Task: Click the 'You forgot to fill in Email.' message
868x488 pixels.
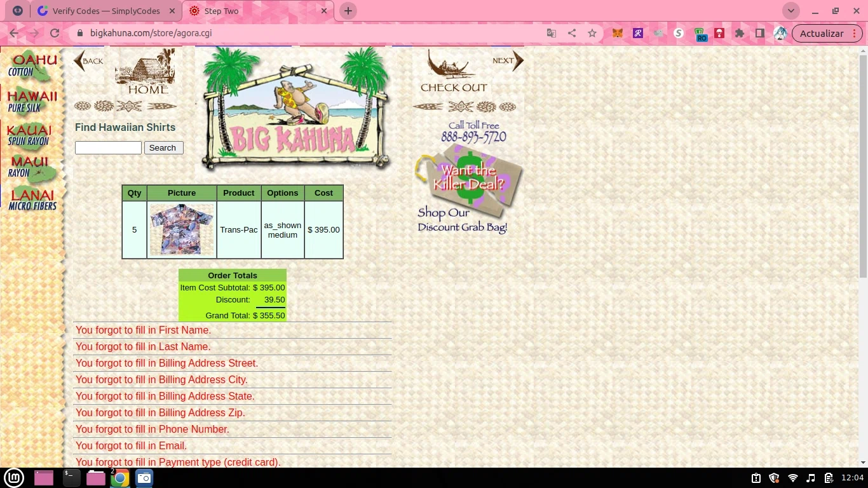Action: click(x=131, y=446)
